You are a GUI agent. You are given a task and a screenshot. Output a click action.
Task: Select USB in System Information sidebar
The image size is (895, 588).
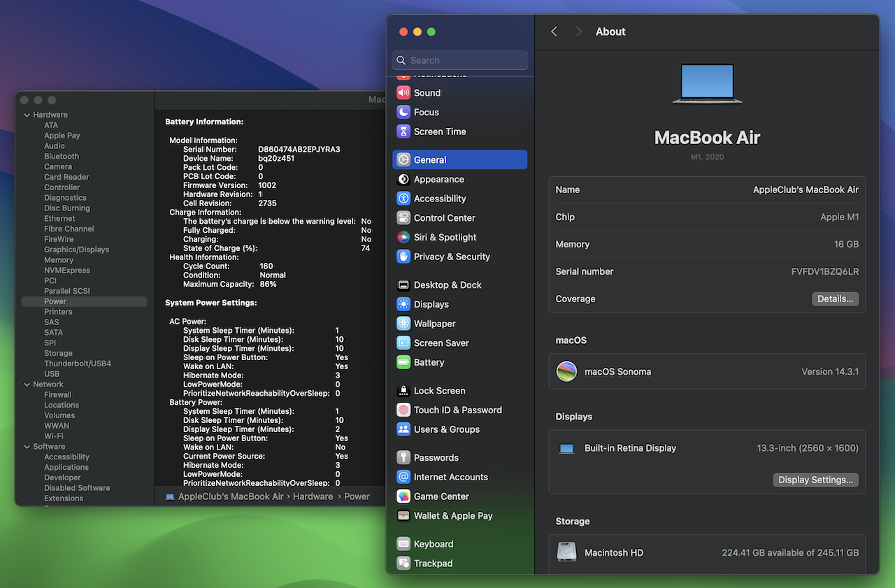click(52, 374)
